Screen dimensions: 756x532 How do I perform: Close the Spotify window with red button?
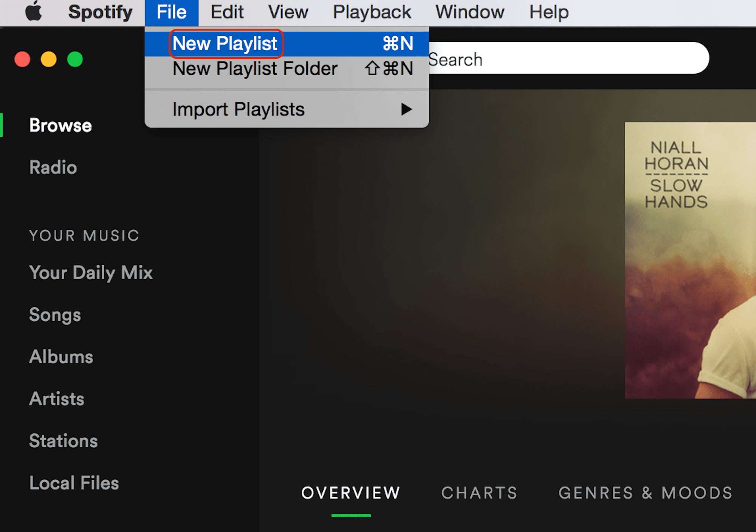22,59
